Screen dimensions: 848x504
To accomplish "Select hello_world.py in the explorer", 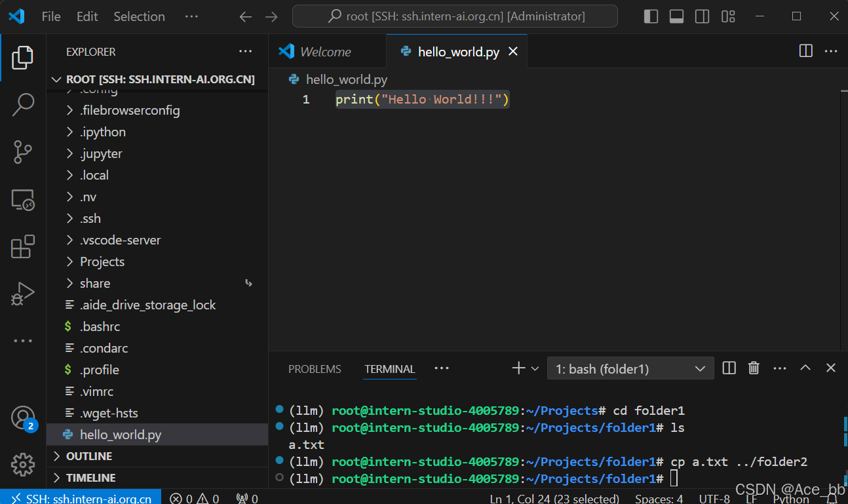I will [157, 435].
